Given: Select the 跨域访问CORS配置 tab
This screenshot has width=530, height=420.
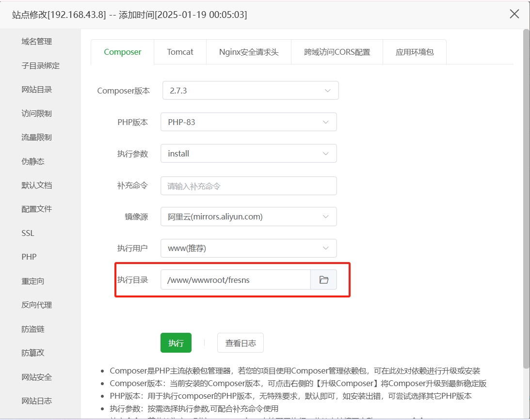Looking at the screenshot, I should tap(337, 52).
